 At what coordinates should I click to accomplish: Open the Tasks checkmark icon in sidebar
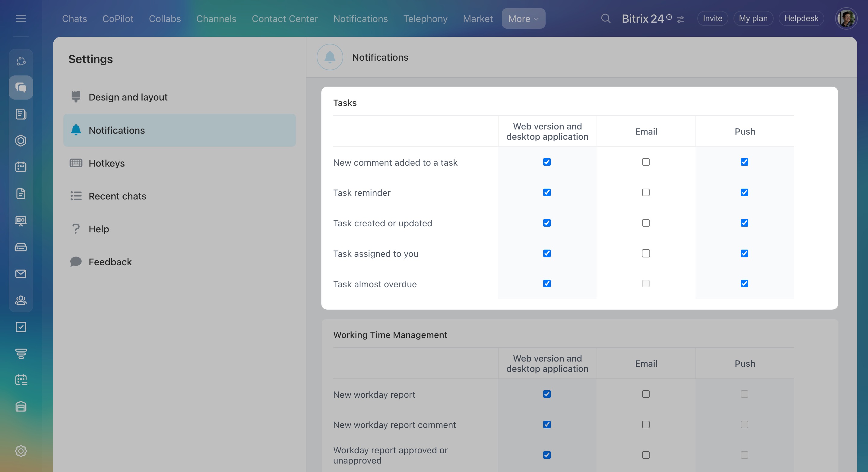pos(21,327)
